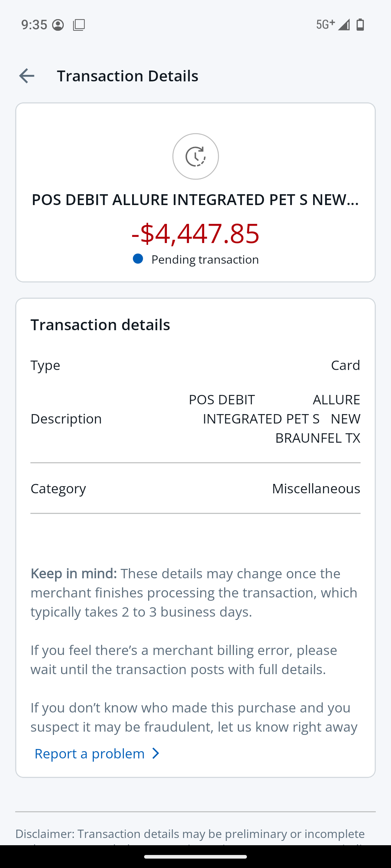This screenshot has height=868, width=391.
Task: Tap the Transaction Details page title
Action: point(127,76)
